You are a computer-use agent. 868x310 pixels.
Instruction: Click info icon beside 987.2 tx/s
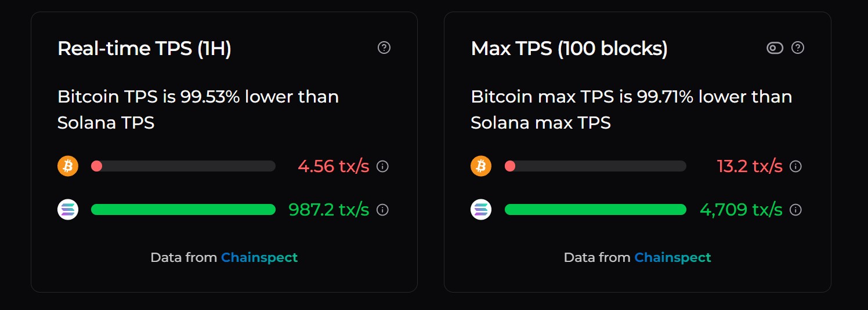(382, 210)
